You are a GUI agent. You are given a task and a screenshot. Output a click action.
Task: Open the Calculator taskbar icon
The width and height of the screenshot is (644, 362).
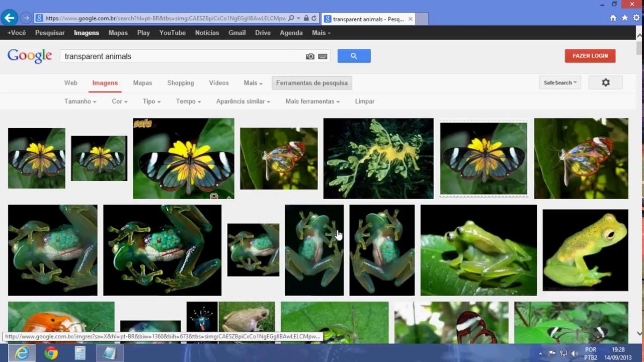click(80, 353)
